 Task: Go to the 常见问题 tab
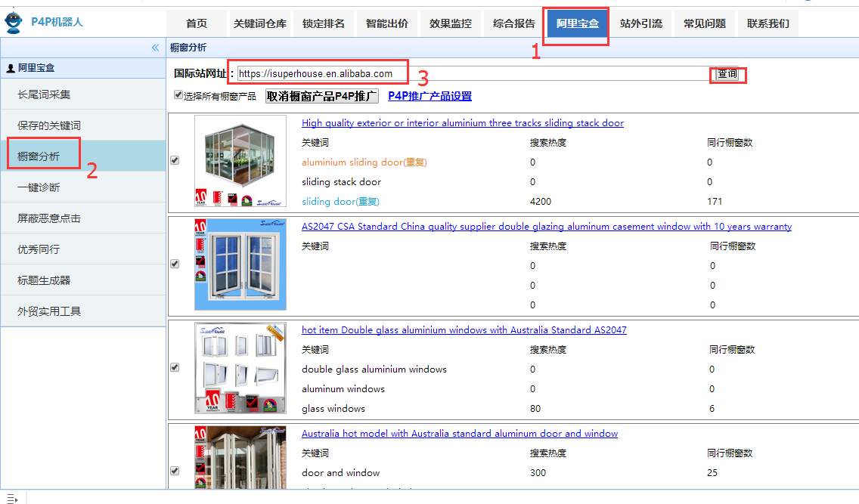705,23
